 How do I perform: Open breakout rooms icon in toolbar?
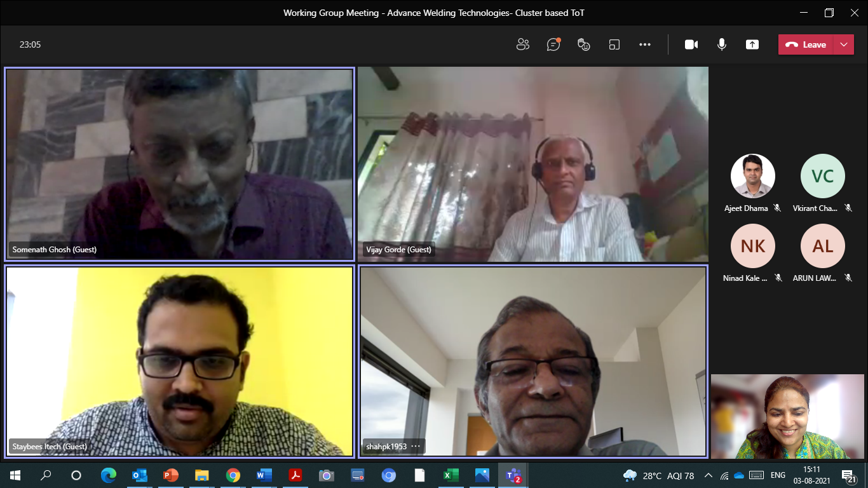point(614,44)
